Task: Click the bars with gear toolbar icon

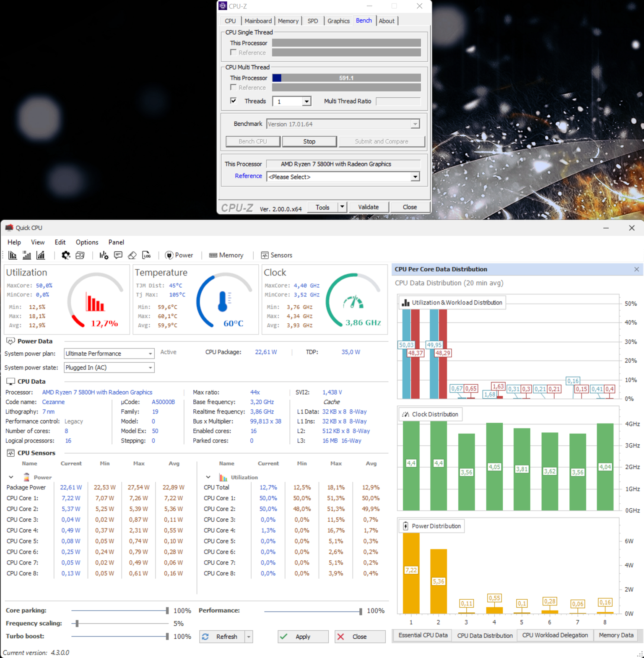Action: [104, 255]
